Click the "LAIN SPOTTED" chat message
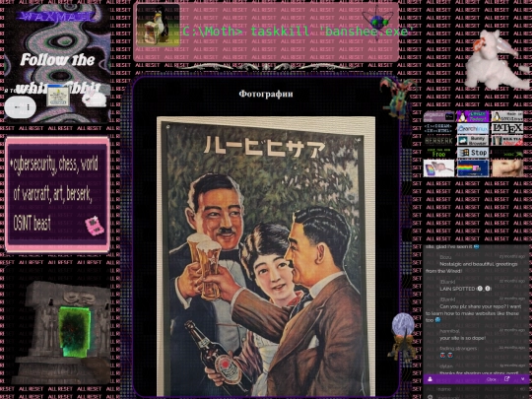 (x=465, y=289)
